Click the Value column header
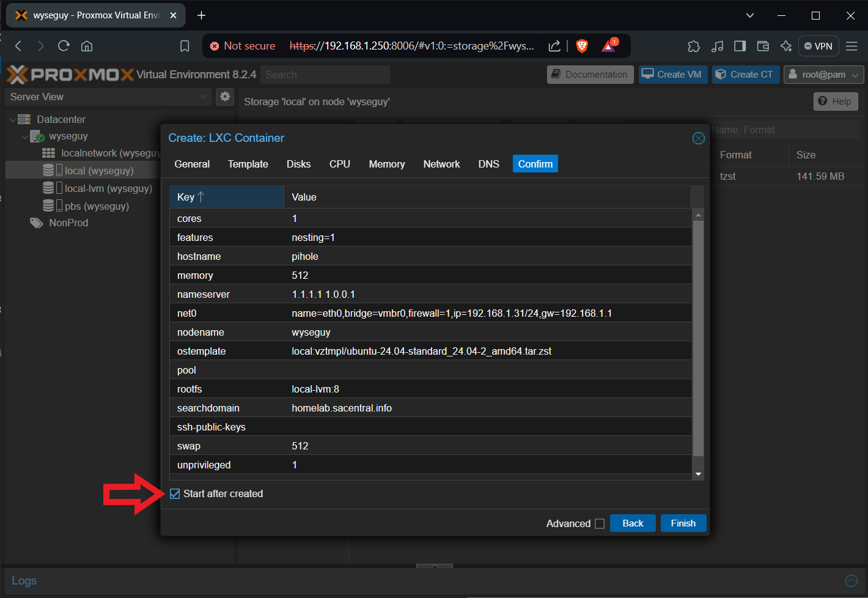 coord(487,197)
